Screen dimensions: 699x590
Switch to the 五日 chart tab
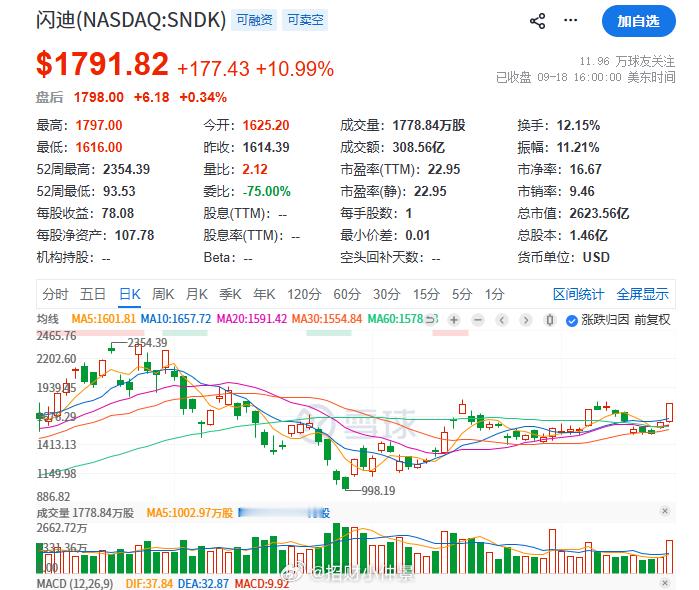tap(93, 294)
